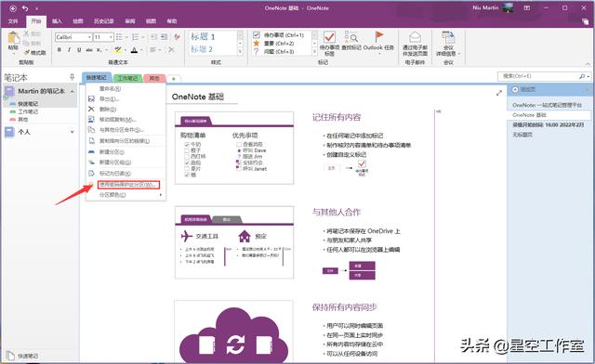This screenshot has width=595, height=364.
Task: Open the search scope dropdown arrow
Action: pyautogui.click(x=588, y=76)
